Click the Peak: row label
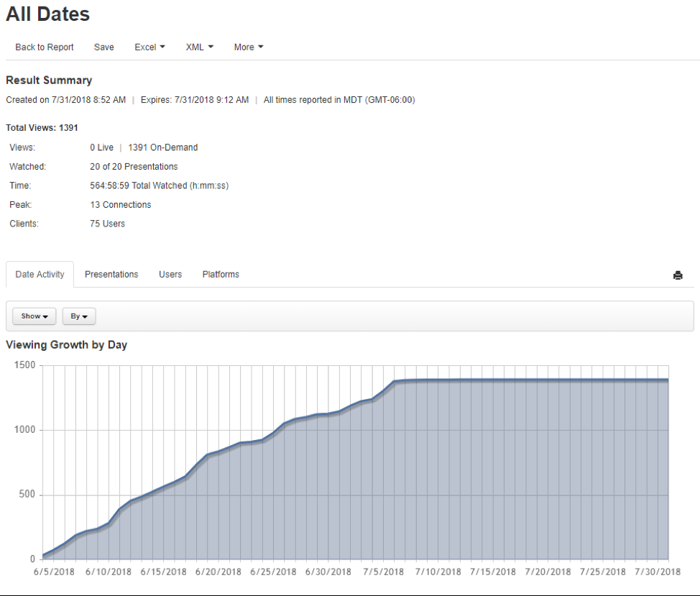 (21, 205)
